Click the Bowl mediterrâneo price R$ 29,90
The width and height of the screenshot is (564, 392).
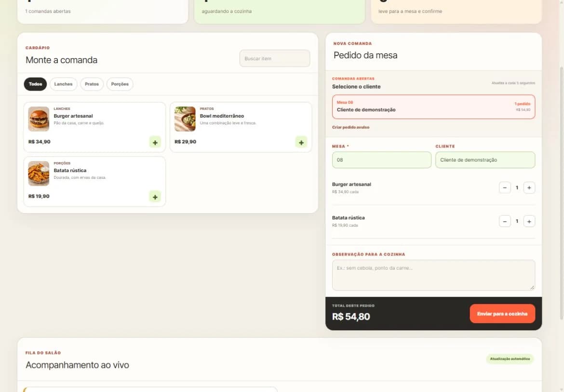[x=185, y=142]
